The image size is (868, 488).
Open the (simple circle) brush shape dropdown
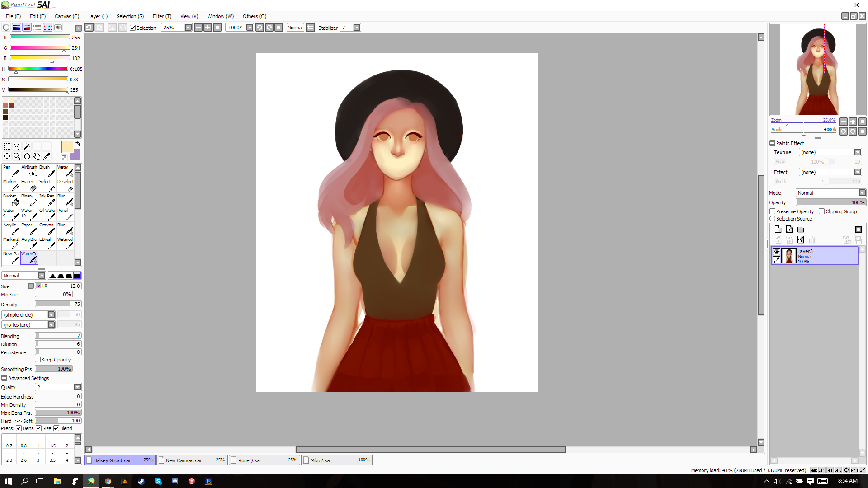coord(52,315)
